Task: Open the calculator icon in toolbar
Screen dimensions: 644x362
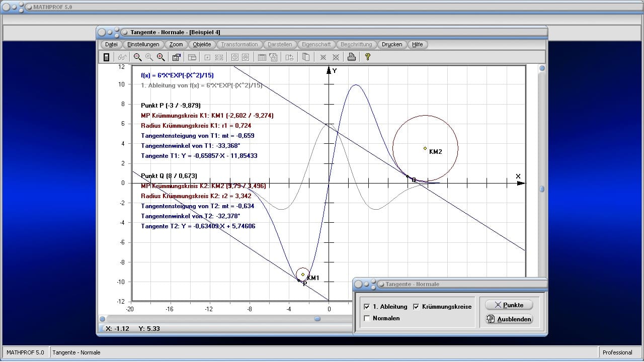Action: [106, 57]
